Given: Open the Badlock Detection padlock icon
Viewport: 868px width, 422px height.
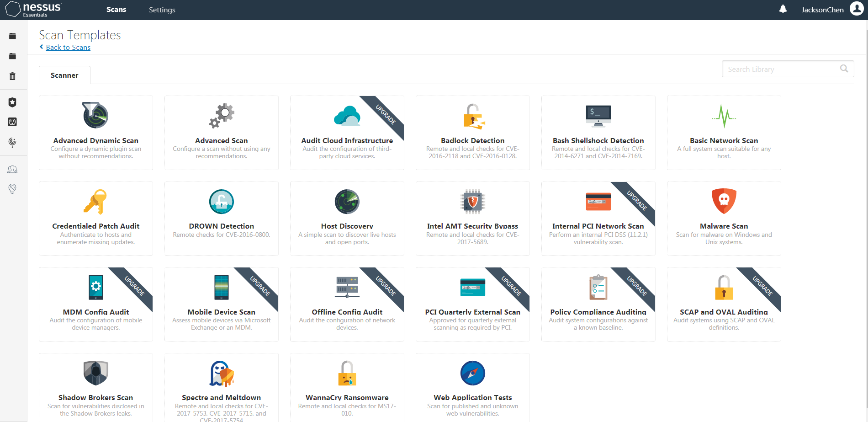Looking at the screenshot, I should point(473,116).
